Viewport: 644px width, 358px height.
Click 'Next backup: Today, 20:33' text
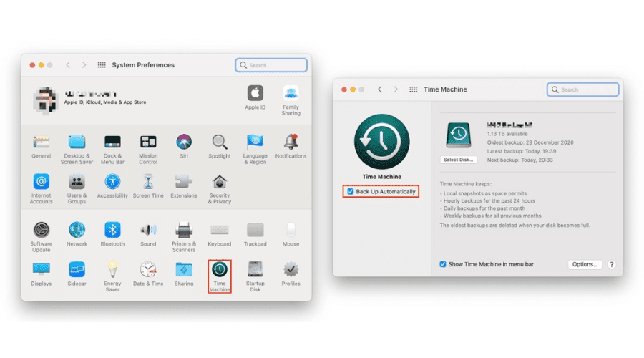pos(520,160)
